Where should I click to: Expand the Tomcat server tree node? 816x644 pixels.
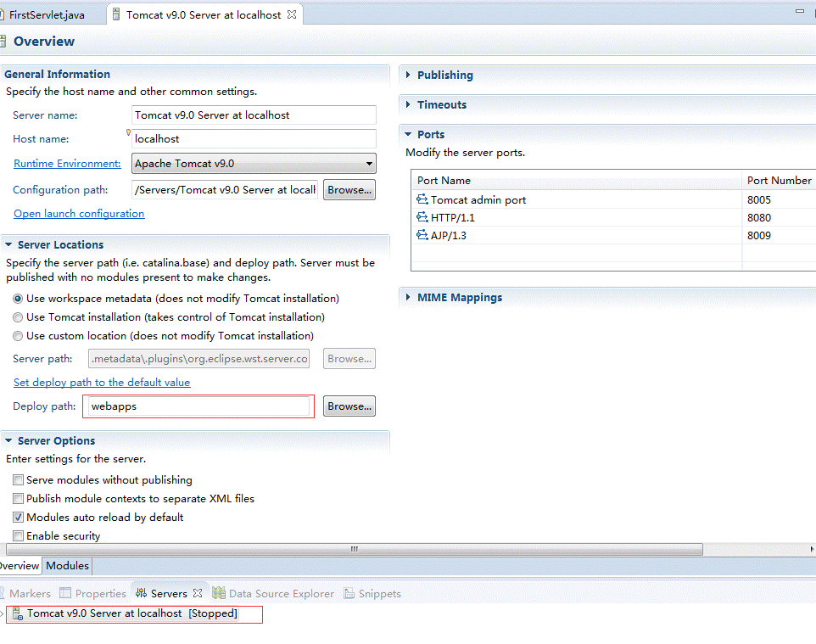(x=2, y=613)
